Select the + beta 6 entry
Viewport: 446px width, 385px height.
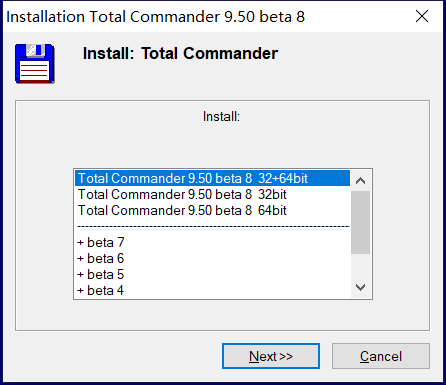point(213,258)
